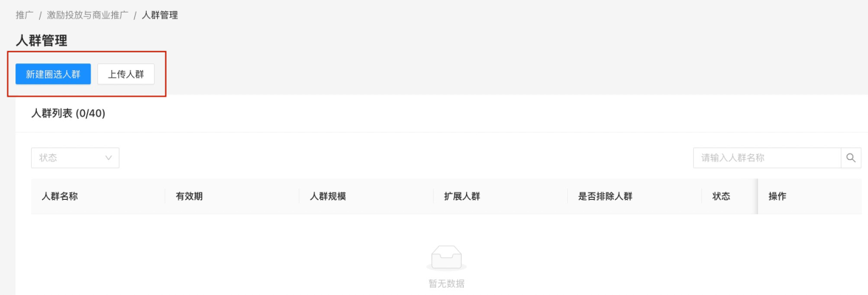Click the 人群列表 (0/40) heading
Screen dimensions: 868x295
(68, 114)
